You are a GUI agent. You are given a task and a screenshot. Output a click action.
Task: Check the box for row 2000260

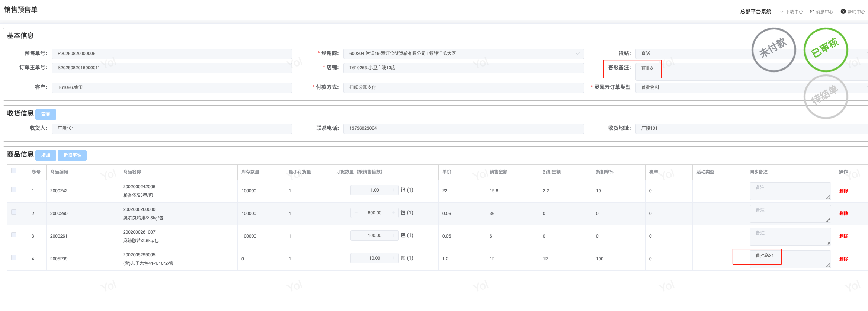point(14,212)
